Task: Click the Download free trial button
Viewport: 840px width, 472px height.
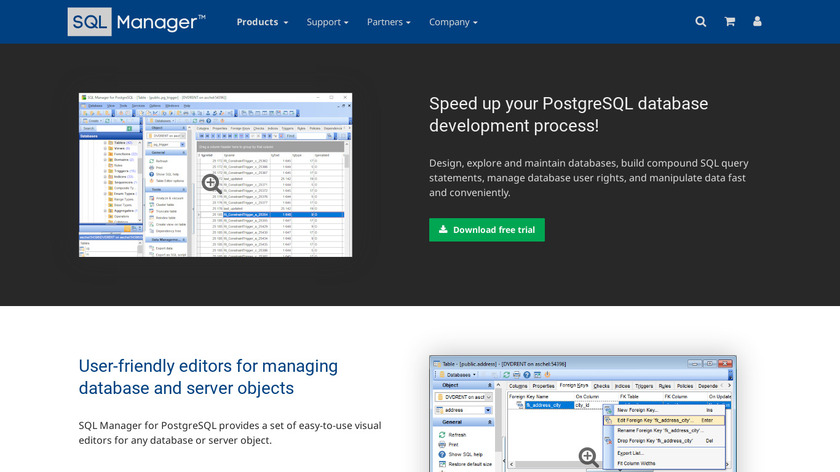Action: point(487,230)
